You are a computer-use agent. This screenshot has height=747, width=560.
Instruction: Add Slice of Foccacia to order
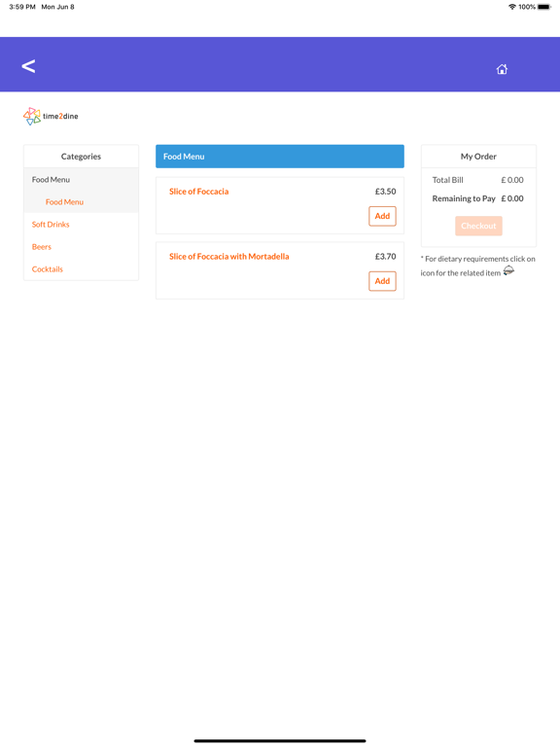[x=382, y=216]
